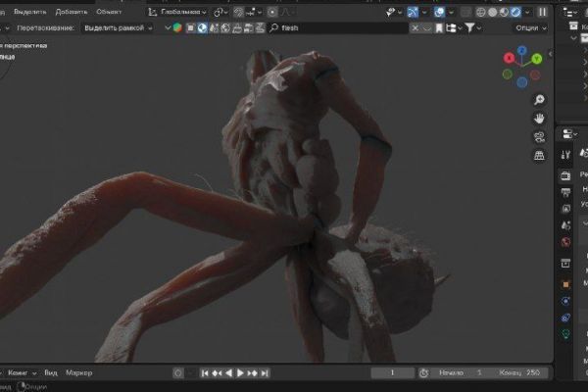Open the Object properties tab icon
The height and width of the screenshot is (392, 588).
click(x=565, y=283)
